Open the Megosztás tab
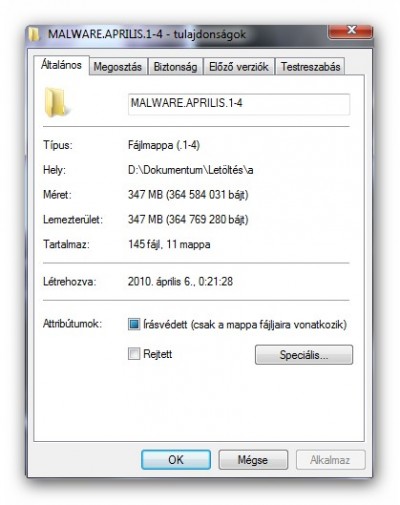 tap(118, 67)
